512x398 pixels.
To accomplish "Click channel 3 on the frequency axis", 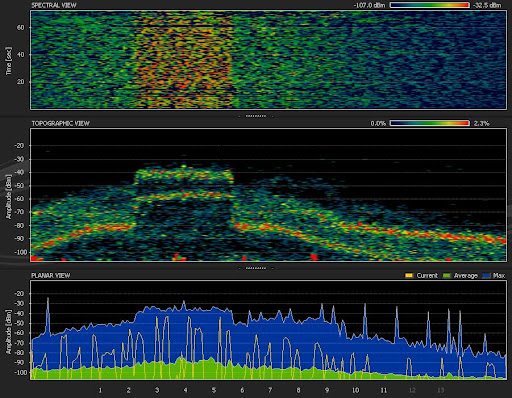I will click(157, 390).
